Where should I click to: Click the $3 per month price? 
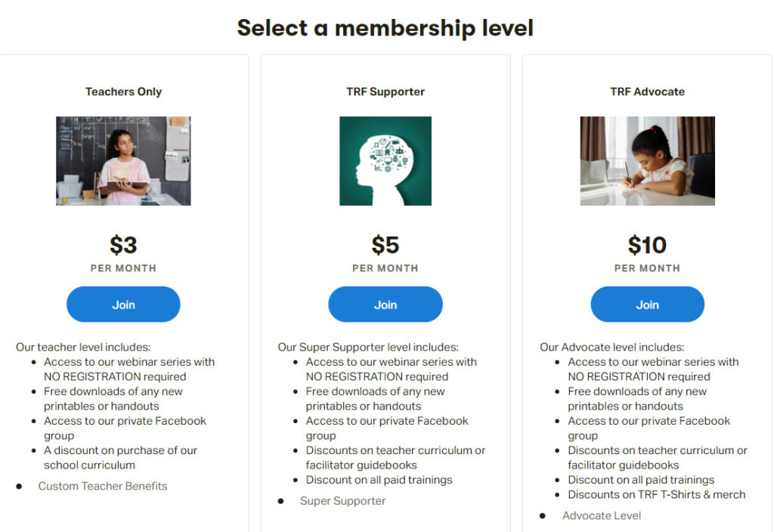tap(123, 246)
